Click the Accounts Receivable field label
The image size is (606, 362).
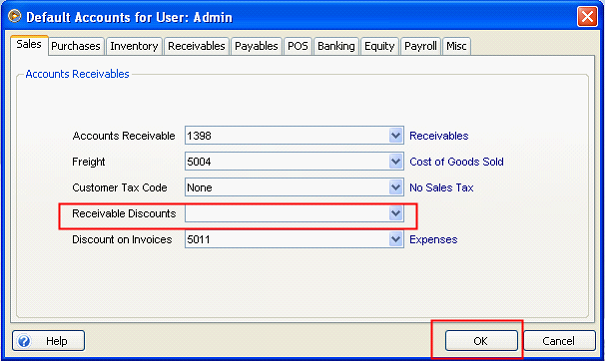pos(124,136)
